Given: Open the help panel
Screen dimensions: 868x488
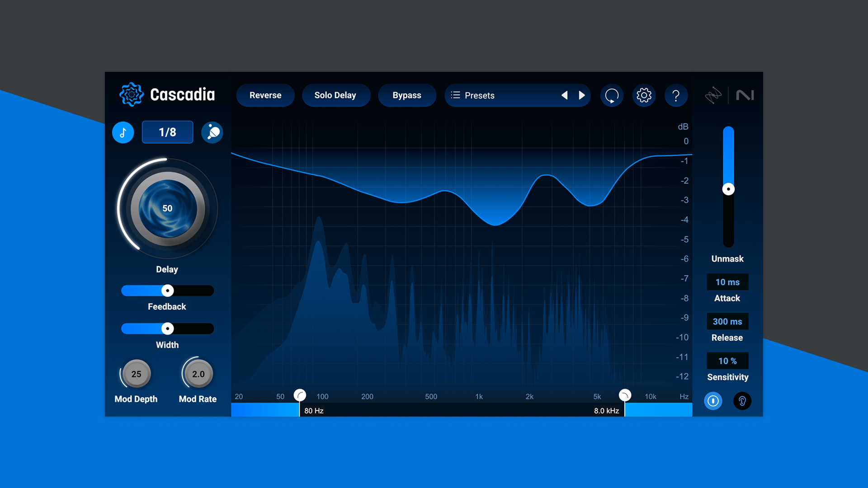Looking at the screenshot, I should [x=676, y=95].
